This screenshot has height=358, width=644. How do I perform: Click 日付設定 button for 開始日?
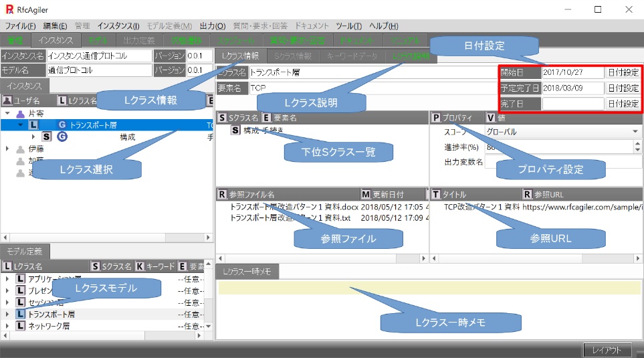pyautogui.click(x=623, y=72)
